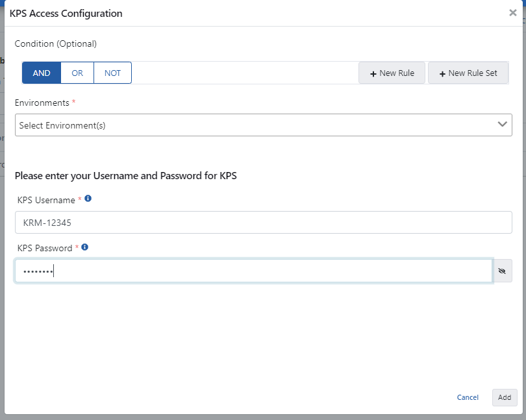This screenshot has width=526, height=420.
Task: Select the AND condition operator
Action: point(42,73)
